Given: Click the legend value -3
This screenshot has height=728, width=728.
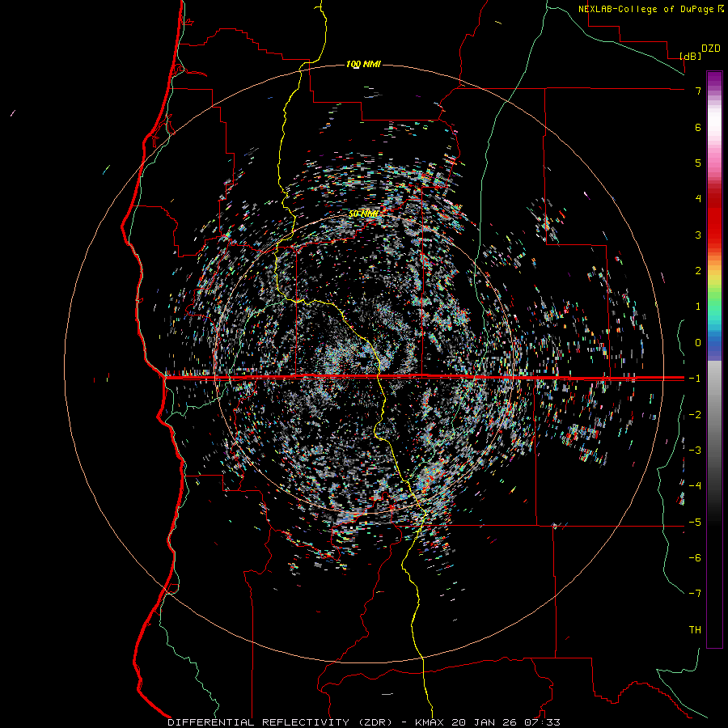Looking at the screenshot, I should (695, 450).
